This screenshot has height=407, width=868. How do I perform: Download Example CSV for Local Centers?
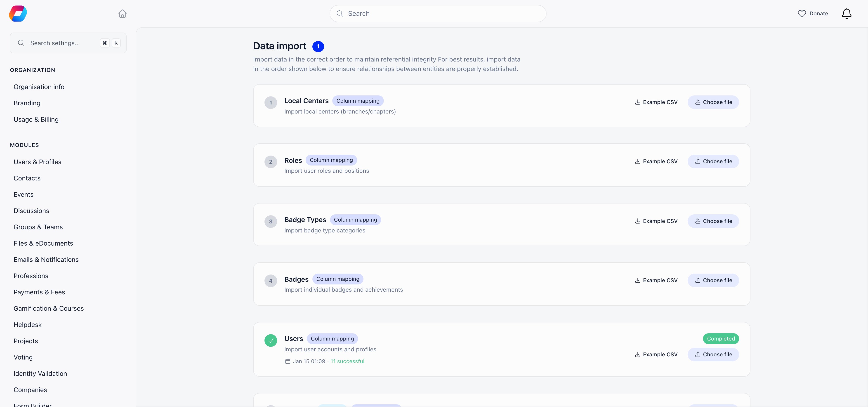coord(656,102)
